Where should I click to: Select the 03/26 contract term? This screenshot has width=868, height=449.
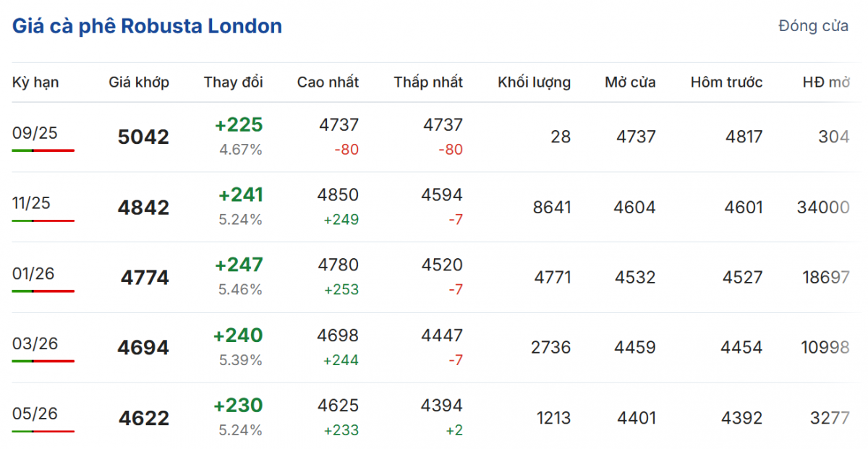35,343
